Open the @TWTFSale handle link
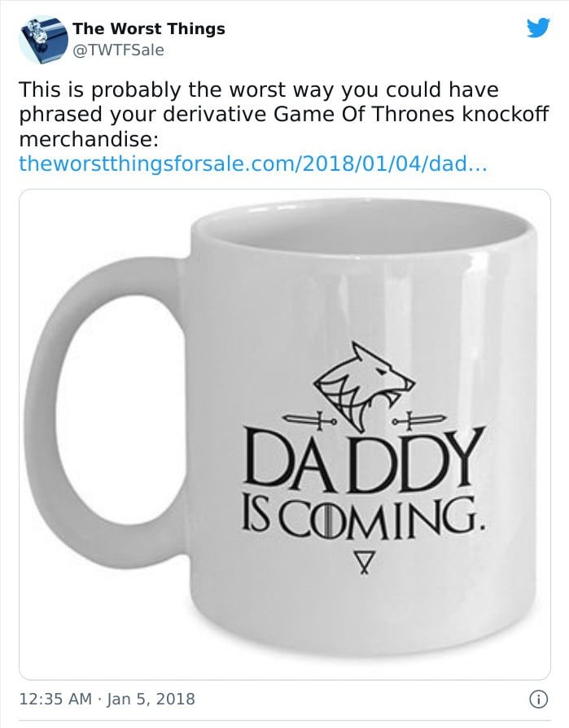Image resolution: width=569 pixels, height=728 pixels. click(119, 50)
